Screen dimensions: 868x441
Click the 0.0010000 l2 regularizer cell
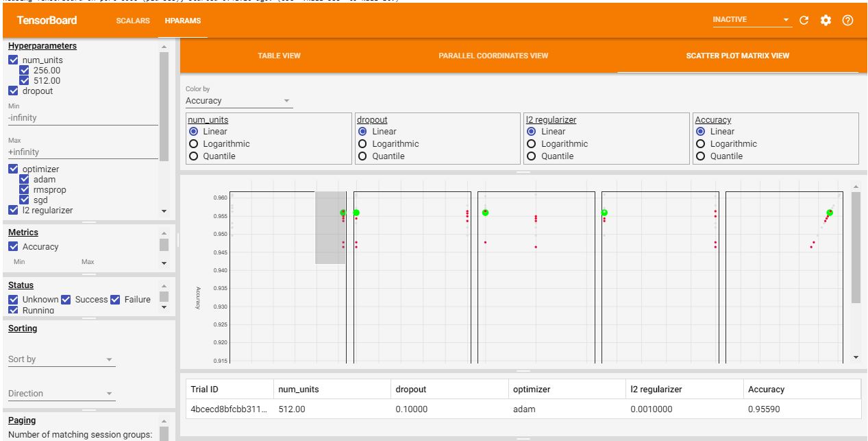(x=684, y=409)
